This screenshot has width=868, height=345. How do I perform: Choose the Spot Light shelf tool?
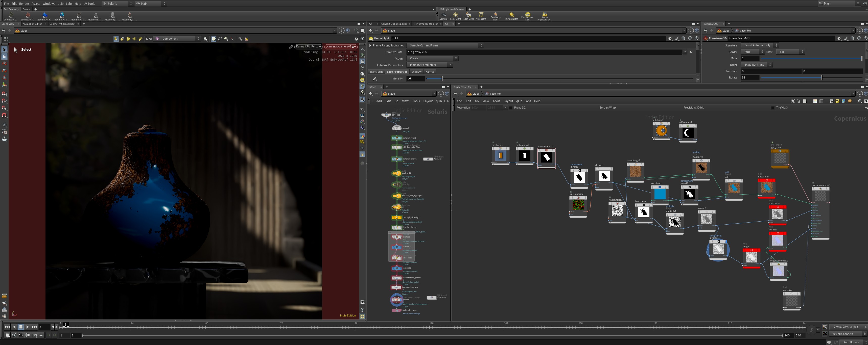click(468, 16)
